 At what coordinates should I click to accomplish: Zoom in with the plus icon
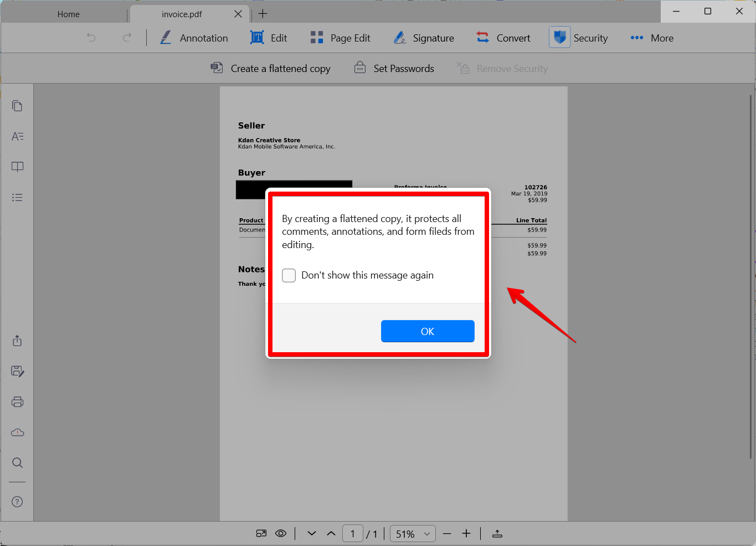click(x=466, y=533)
